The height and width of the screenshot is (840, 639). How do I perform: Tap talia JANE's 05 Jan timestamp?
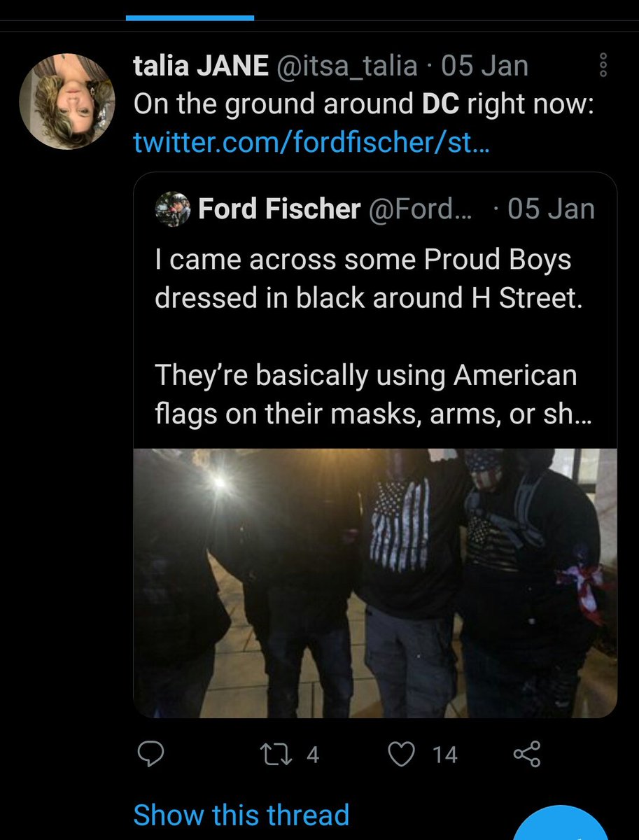[x=484, y=66]
